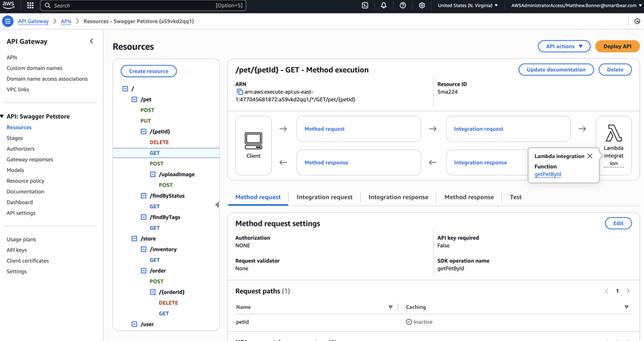Image resolution: width=644 pixels, height=341 pixels.
Task: Open the Integration request flow box
Action: click(x=508, y=129)
